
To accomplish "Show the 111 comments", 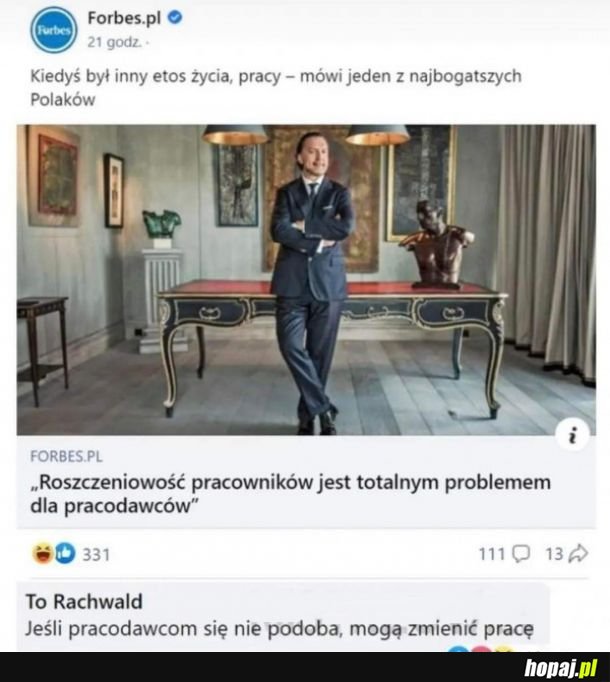I will pyautogui.click(x=491, y=553).
